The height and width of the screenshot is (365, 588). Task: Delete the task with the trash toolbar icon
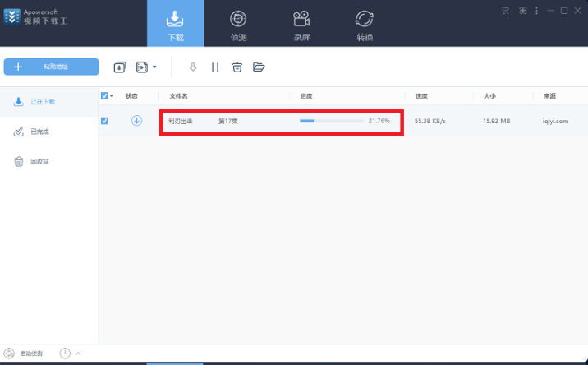237,67
